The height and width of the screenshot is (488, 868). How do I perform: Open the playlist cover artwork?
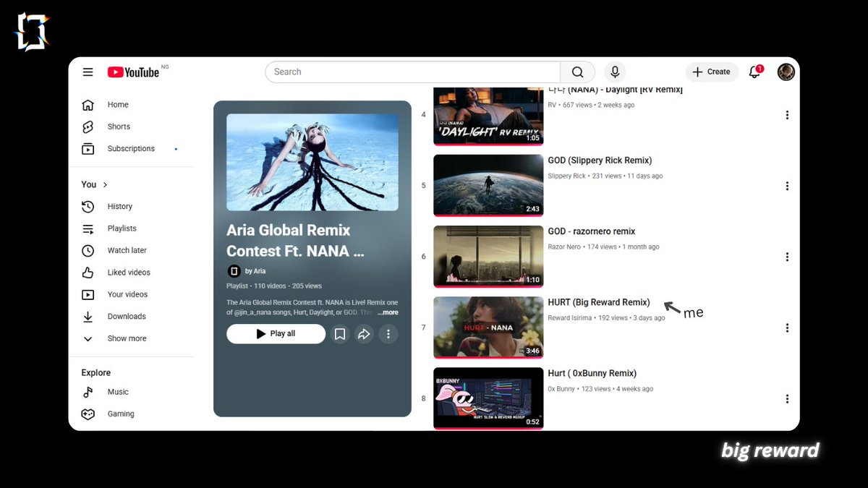(x=312, y=162)
